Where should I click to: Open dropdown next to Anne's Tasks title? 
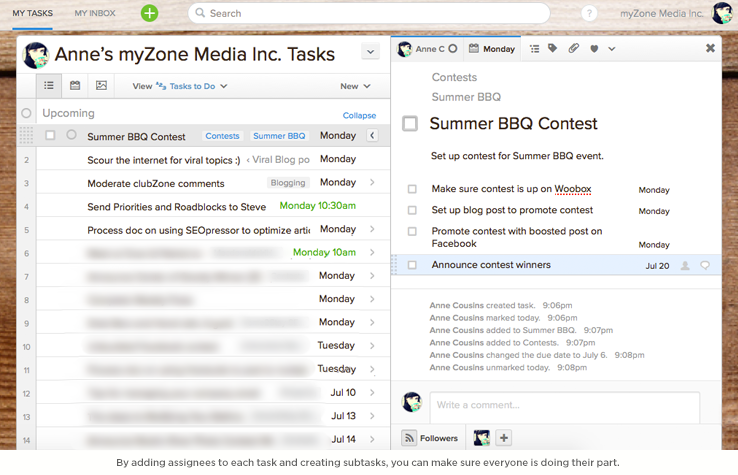tap(370, 52)
